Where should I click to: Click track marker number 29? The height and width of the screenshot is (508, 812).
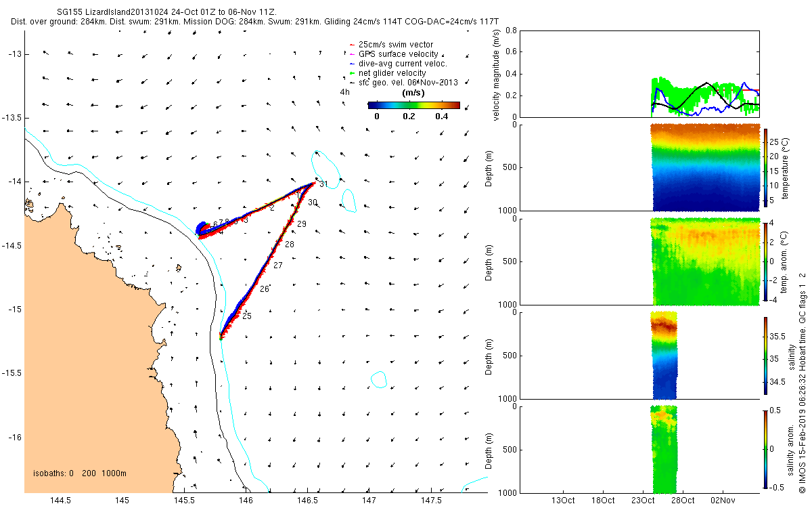[x=302, y=224]
